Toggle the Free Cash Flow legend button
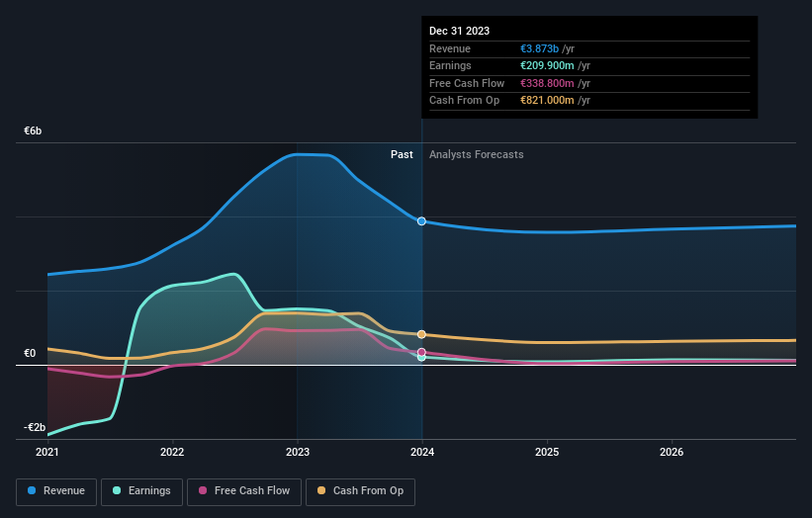The image size is (812, 518). coord(244,491)
